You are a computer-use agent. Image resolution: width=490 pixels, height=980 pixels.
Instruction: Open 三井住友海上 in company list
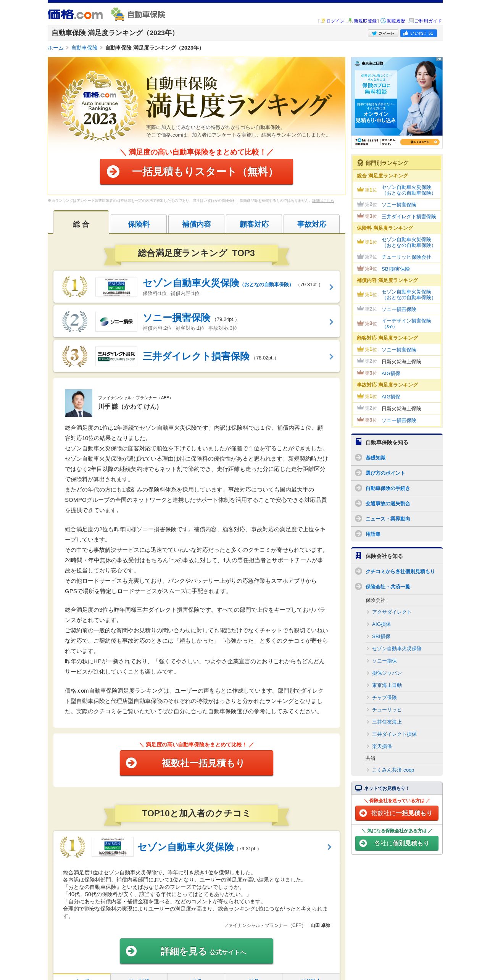coord(387,722)
